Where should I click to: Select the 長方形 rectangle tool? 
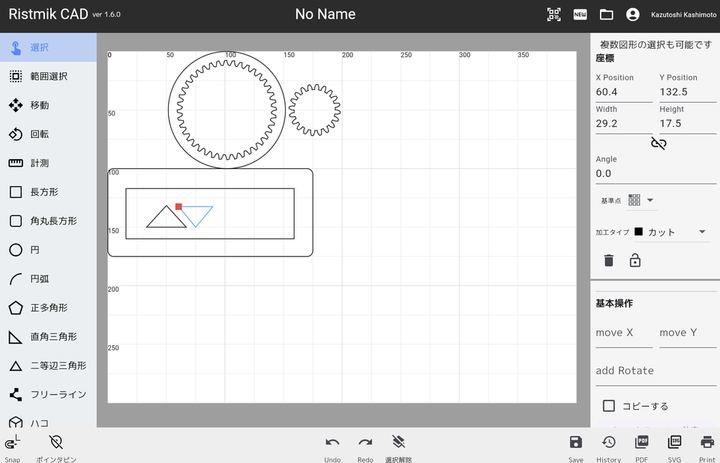[x=48, y=192]
